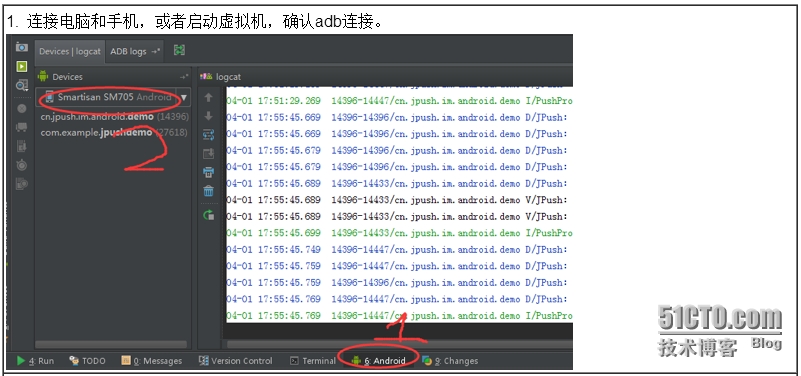Open the 0: Messages tool window
This screenshot has height=376, width=801.
tap(152, 361)
